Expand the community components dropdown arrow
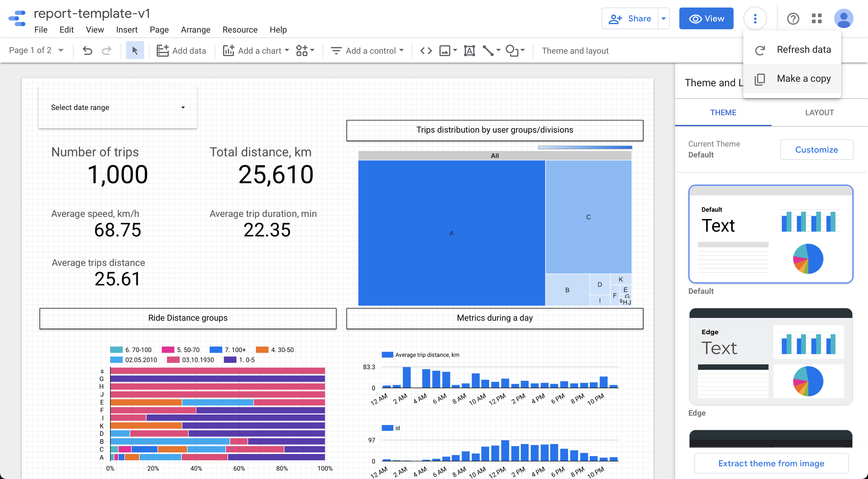 click(312, 50)
